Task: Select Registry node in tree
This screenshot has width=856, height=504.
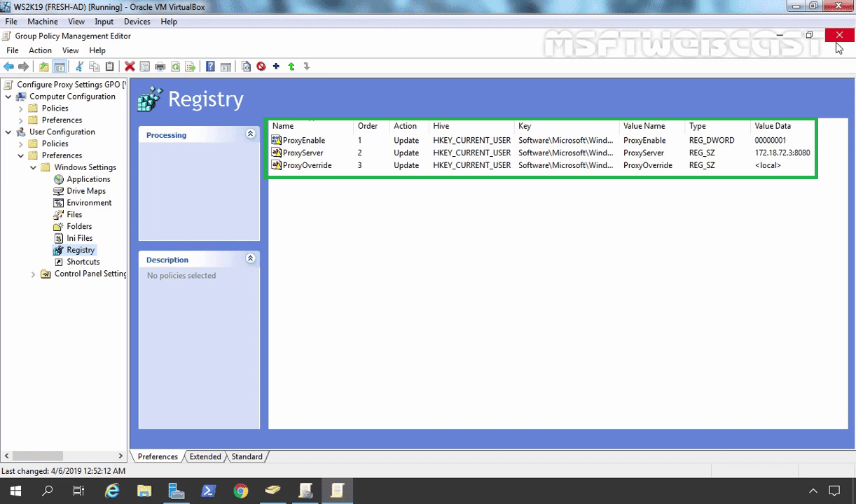Action: (81, 250)
